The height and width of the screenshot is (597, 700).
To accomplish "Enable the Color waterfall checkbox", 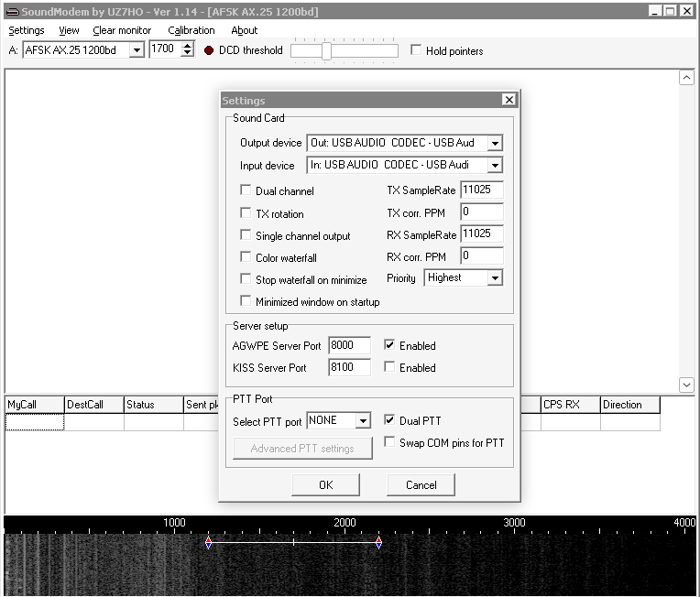I will (x=246, y=256).
